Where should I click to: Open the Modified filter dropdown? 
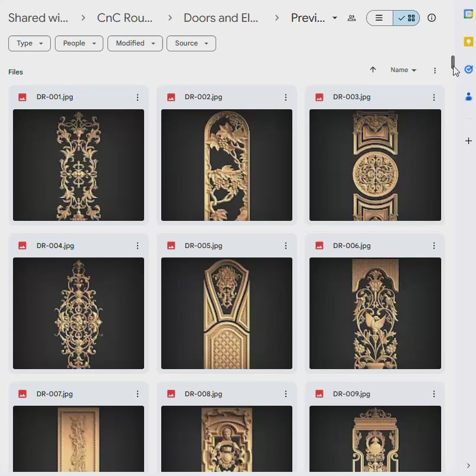(135, 44)
